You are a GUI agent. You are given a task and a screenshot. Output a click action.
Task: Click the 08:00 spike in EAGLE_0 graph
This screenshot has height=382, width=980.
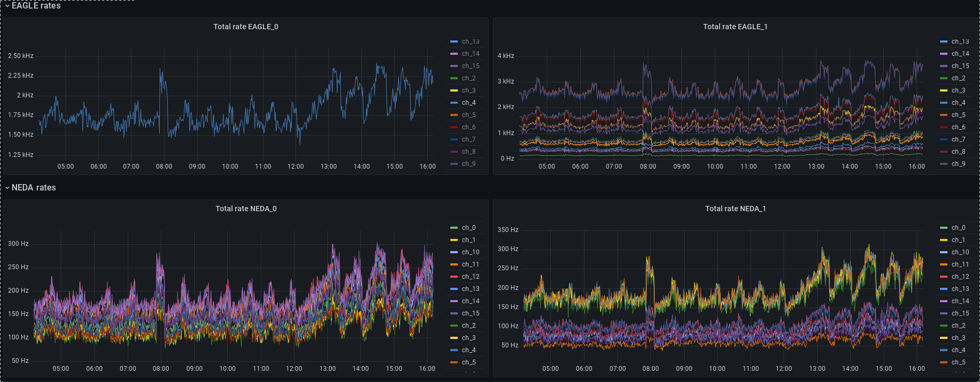click(161, 71)
